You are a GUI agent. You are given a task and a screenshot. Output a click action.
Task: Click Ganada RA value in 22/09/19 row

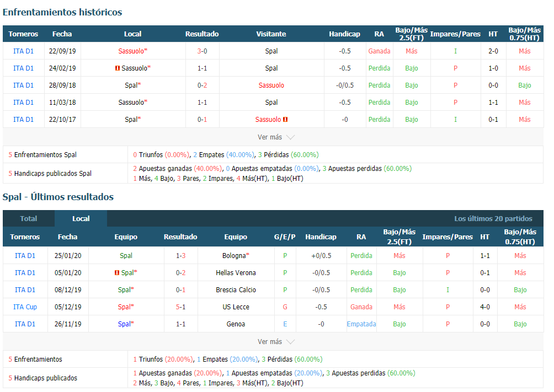[379, 51]
